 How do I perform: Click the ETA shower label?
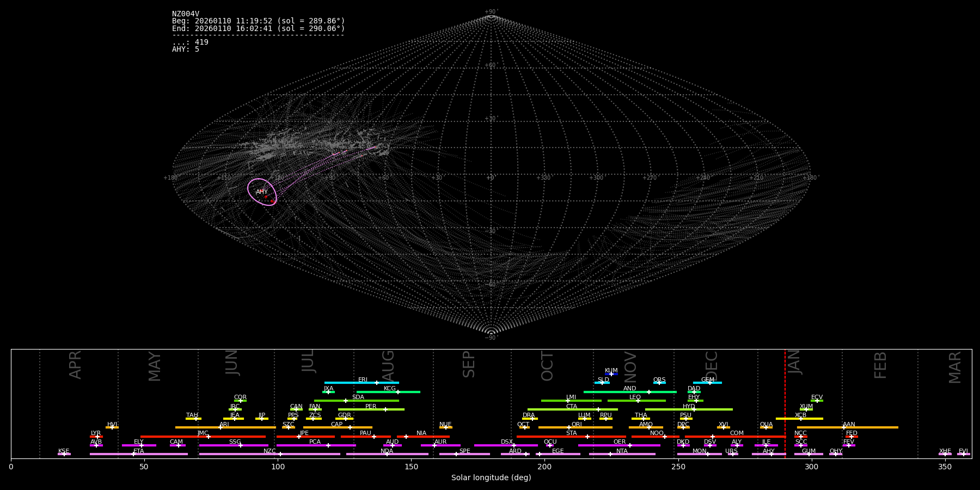click(139, 451)
